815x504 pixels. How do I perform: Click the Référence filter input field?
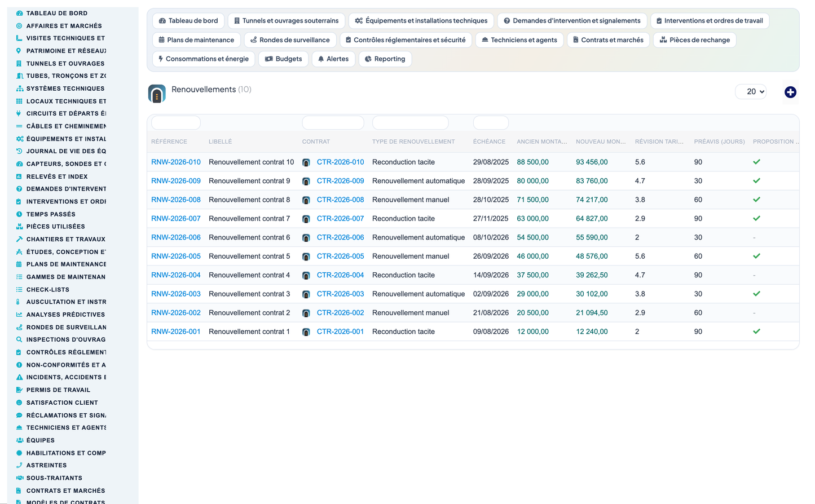(x=176, y=122)
